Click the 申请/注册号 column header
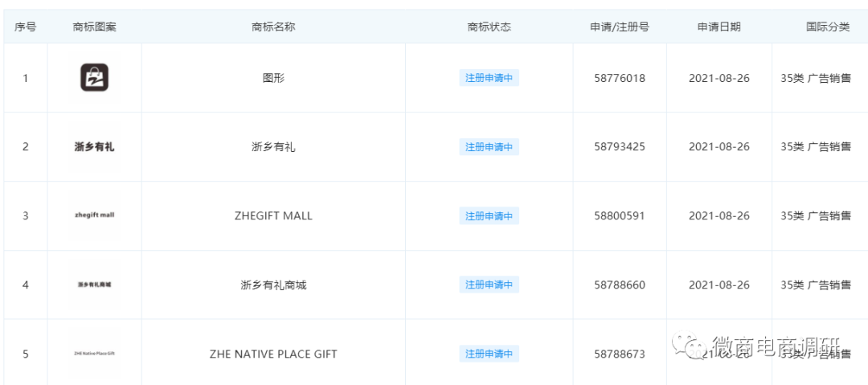 click(620, 27)
